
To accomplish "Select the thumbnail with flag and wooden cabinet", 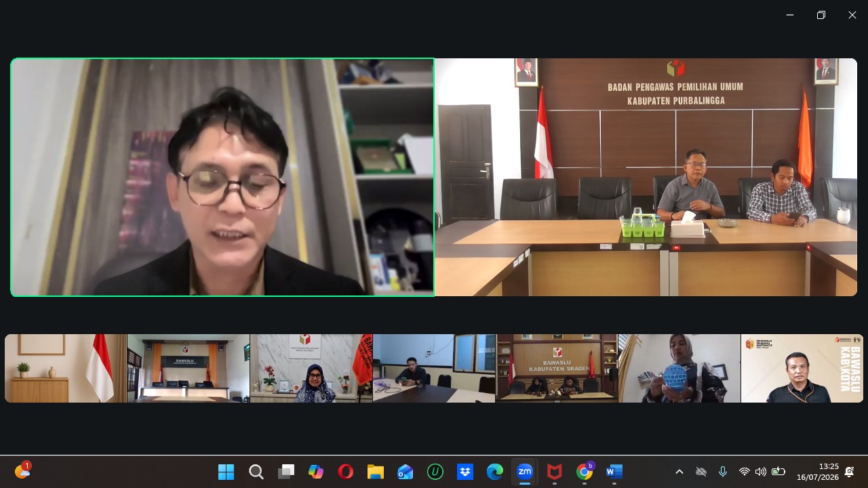I will 66,368.
